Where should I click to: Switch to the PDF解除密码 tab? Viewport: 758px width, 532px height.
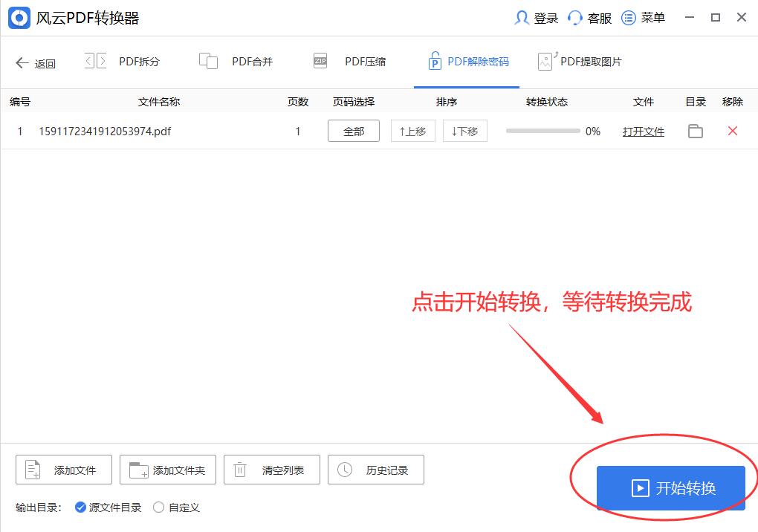[467, 61]
